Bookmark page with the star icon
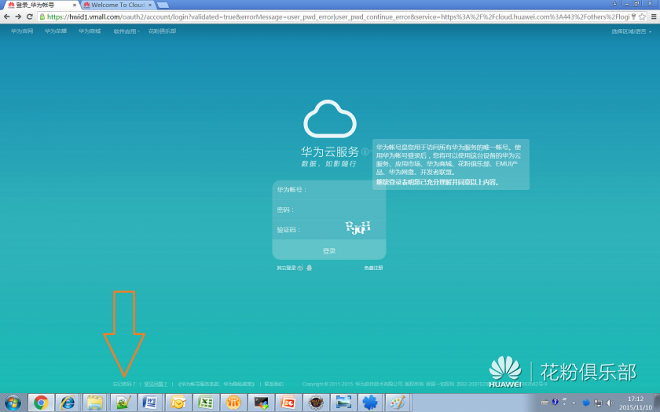This screenshot has width=660, height=412. coord(642,17)
